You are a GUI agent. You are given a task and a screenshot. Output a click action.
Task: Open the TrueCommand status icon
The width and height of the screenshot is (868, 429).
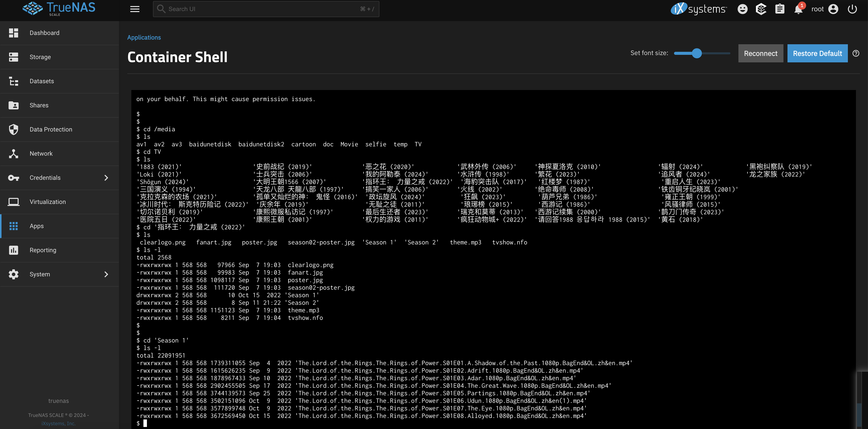pos(761,9)
